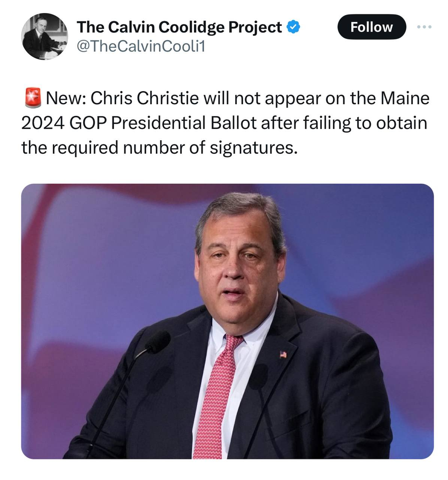Click the word "signatures" ending the tweet
Screen dimensions: 448x480
[x=253, y=148]
